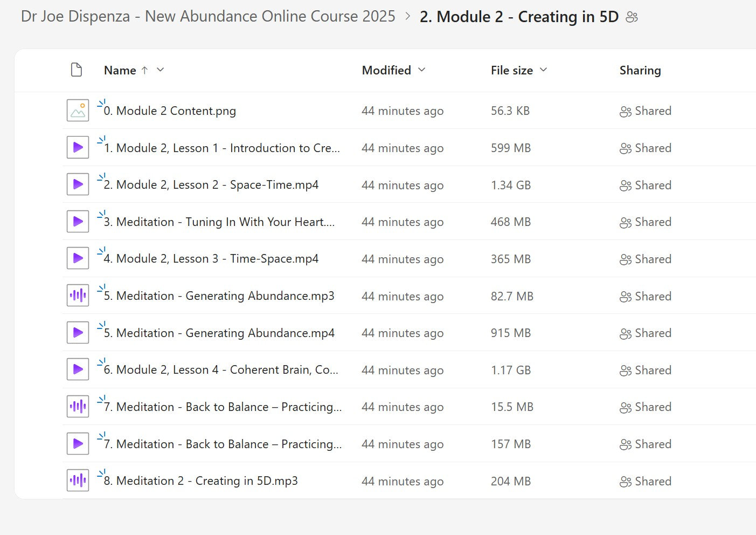Click the shared folder people icon beside title
This screenshot has height=535, width=756.
pyautogui.click(x=632, y=17)
